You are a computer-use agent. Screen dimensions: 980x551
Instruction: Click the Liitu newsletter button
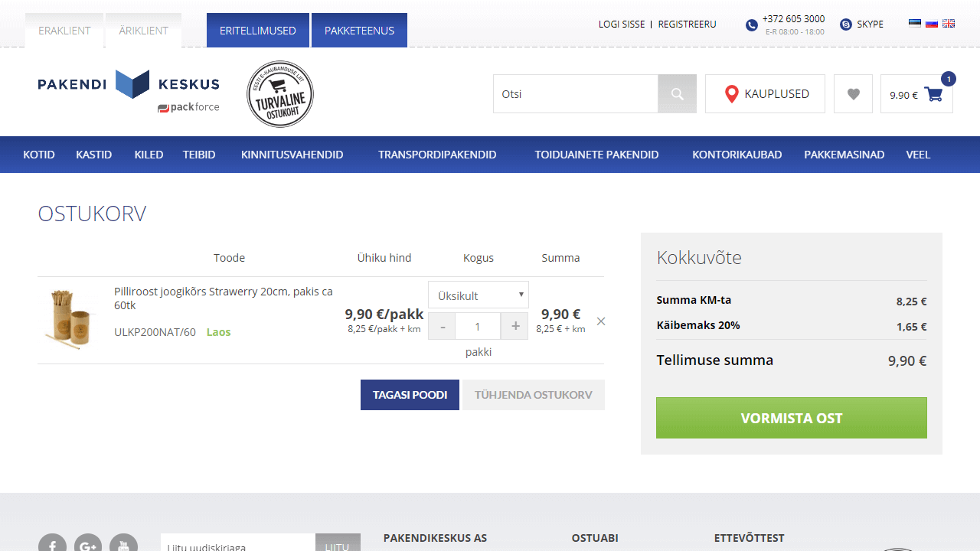tap(338, 543)
